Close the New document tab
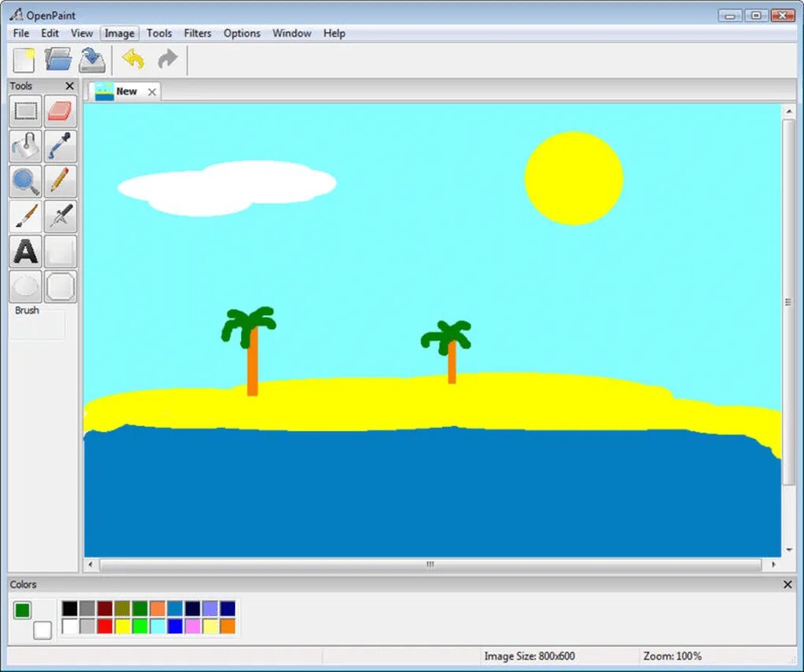Image resolution: width=804 pixels, height=672 pixels. 152,91
